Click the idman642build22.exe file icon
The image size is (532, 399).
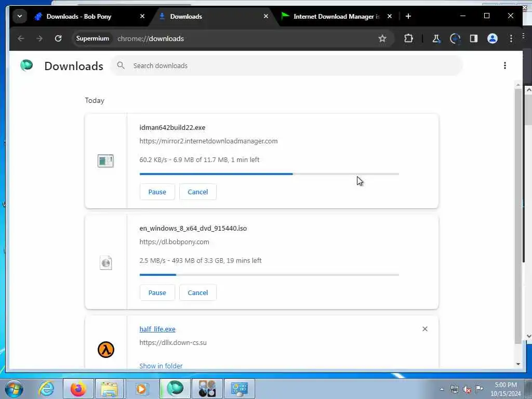105,161
